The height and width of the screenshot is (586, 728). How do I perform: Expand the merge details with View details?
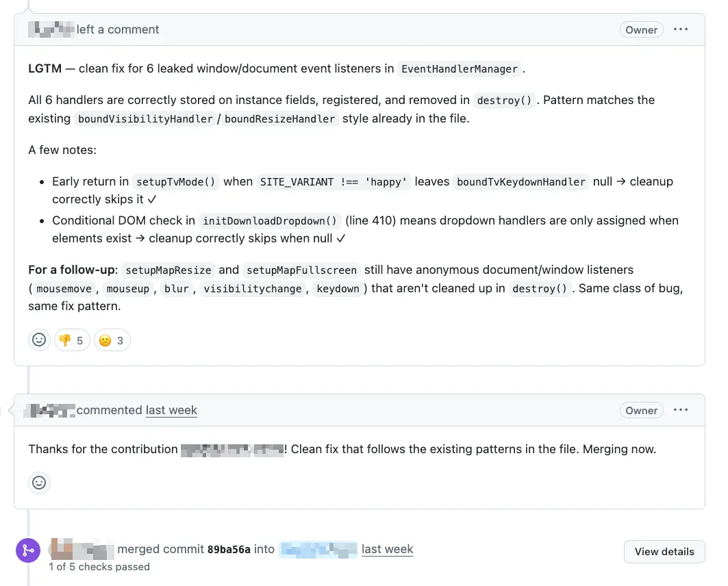[664, 551]
